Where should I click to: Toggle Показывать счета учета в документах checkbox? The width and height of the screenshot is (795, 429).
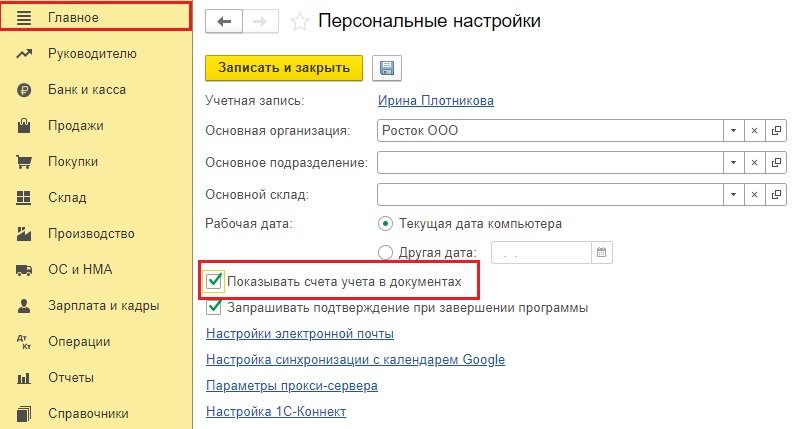pos(213,281)
